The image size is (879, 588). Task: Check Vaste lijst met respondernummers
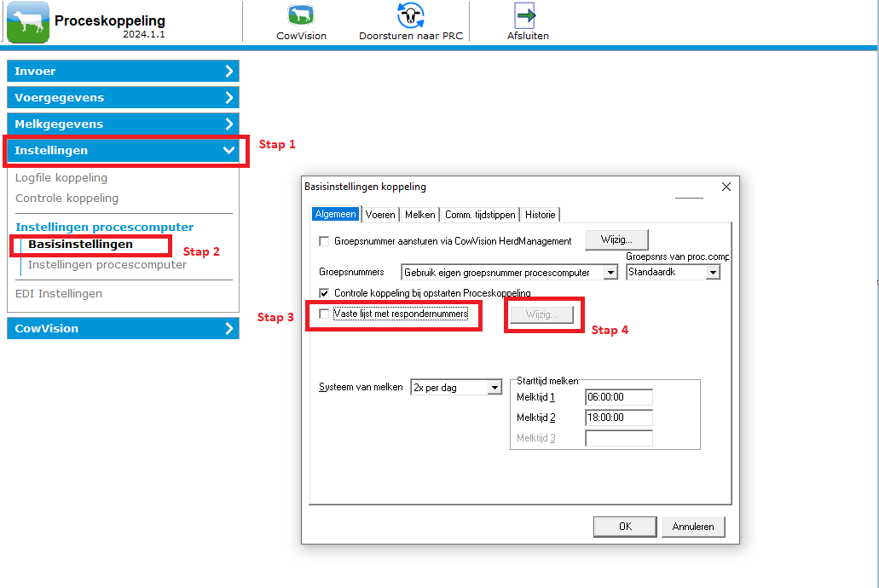coord(324,314)
